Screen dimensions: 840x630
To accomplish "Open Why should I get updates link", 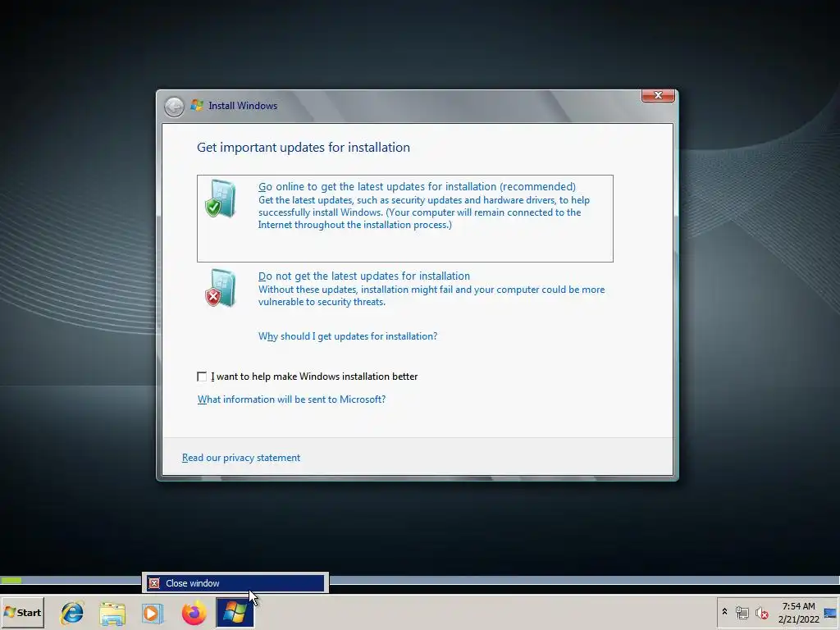I will point(348,336).
